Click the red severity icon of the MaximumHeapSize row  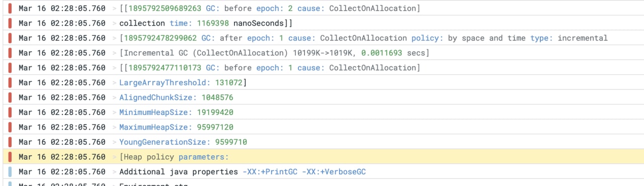[x=10, y=127]
